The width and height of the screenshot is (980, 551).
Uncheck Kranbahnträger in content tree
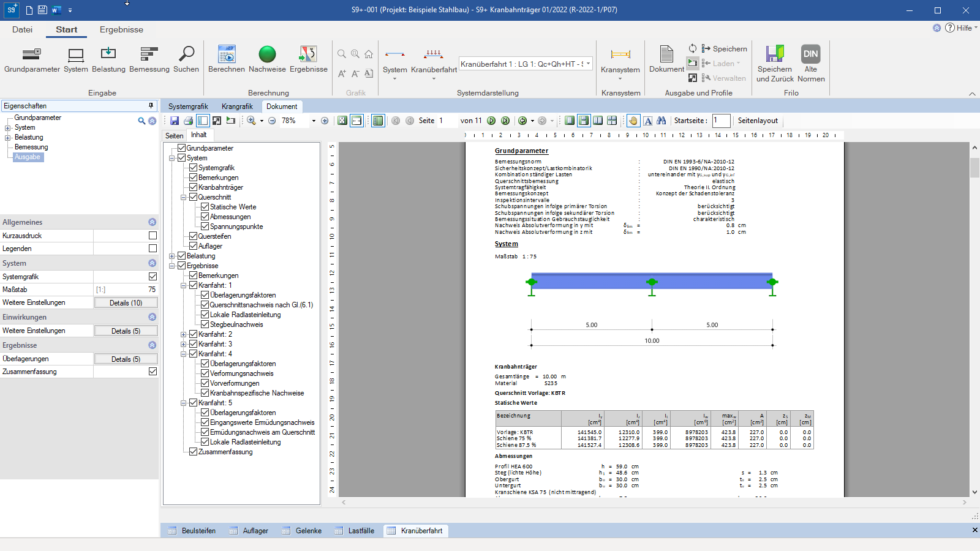[194, 187]
